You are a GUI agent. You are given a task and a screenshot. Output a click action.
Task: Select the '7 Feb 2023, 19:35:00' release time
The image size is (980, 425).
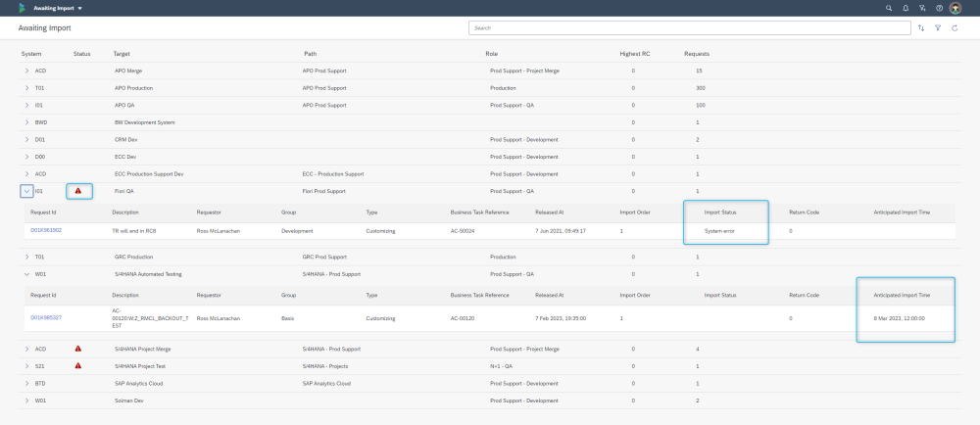coord(561,318)
